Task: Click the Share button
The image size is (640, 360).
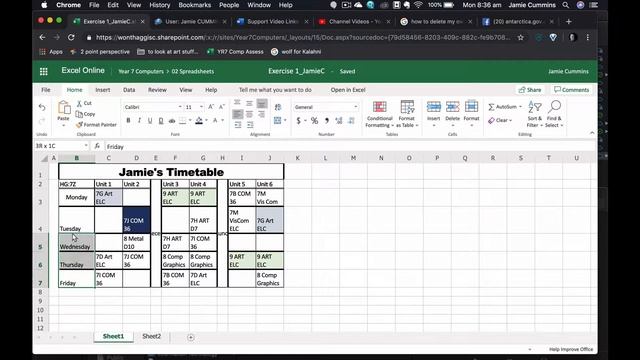Action: [x=530, y=90]
